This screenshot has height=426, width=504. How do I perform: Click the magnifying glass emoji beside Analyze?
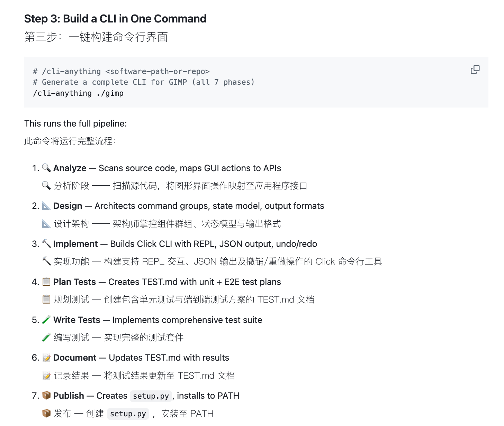click(46, 168)
